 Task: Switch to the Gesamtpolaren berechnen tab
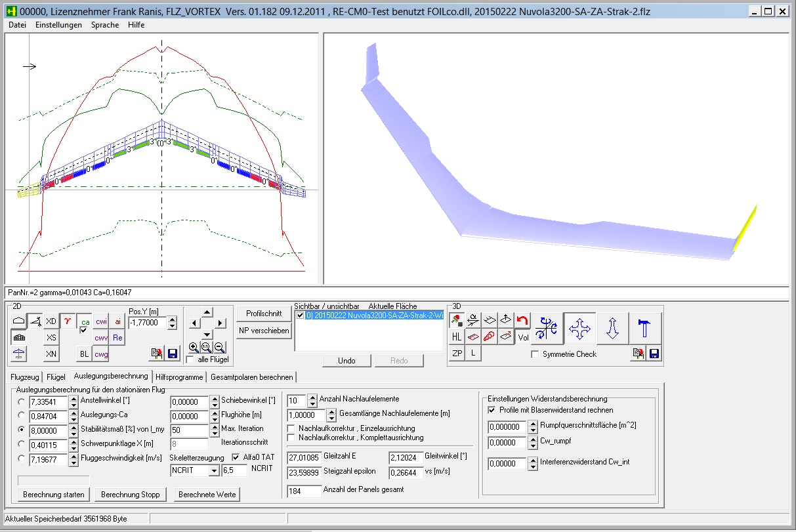[252, 377]
